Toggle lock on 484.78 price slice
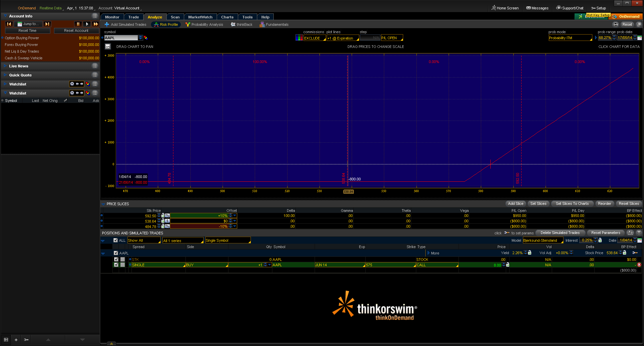This screenshot has width=644, height=346. (x=163, y=226)
